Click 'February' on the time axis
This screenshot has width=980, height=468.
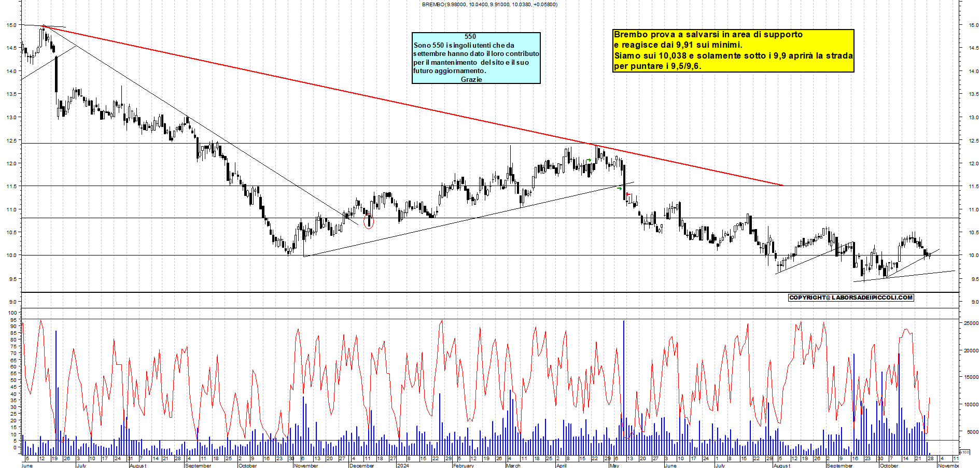464,465
